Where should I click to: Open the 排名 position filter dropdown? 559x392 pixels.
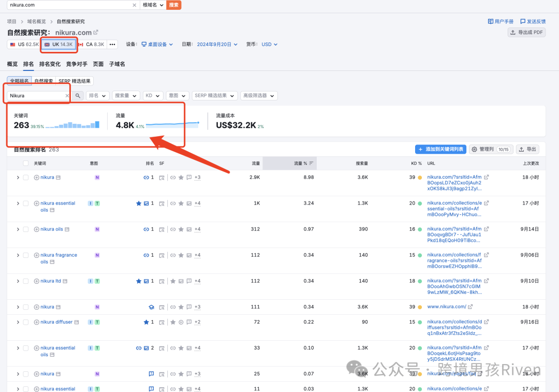pos(97,96)
